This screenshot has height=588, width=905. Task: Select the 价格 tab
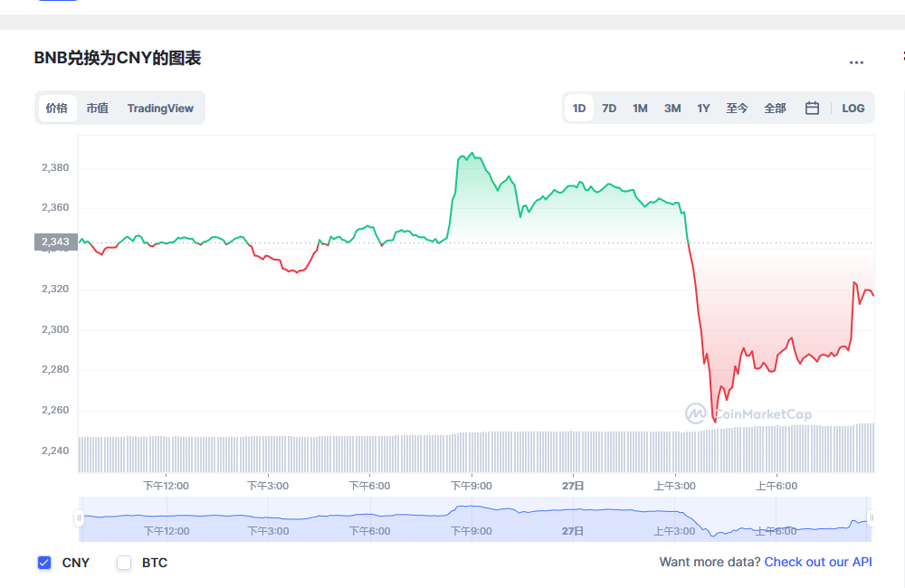57,108
